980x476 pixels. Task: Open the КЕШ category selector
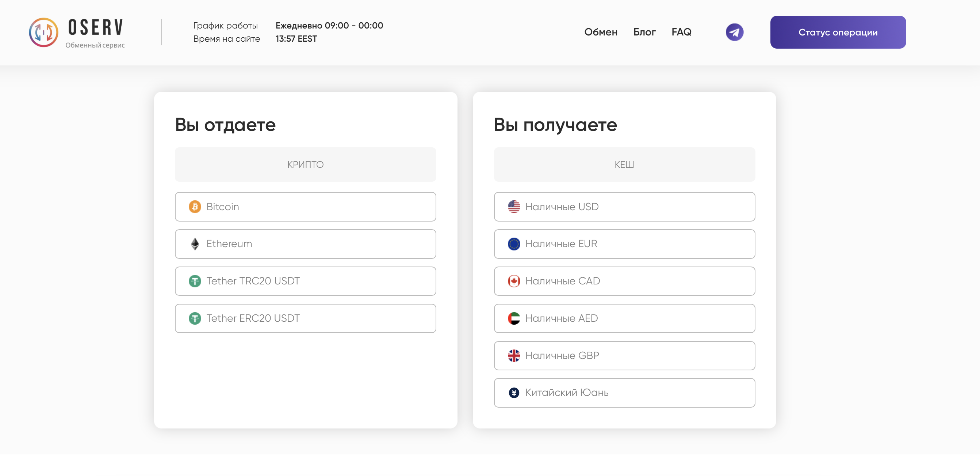[624, 165]
